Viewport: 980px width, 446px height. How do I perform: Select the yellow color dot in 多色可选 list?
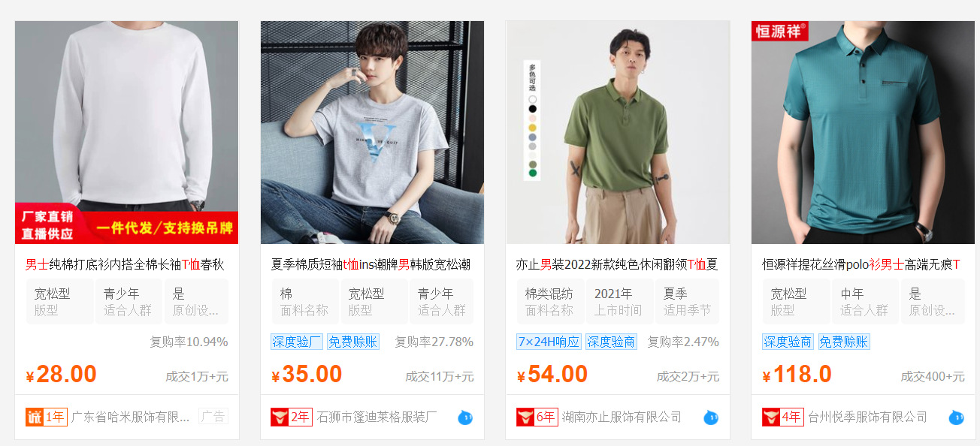click(533, 128)
